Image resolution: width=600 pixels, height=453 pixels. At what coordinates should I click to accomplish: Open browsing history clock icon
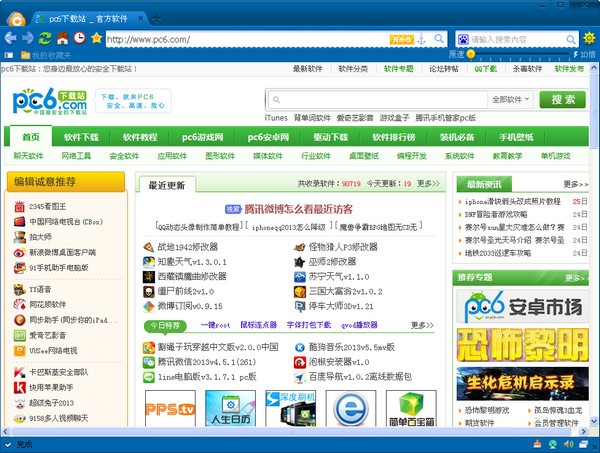tap(79, 38)
